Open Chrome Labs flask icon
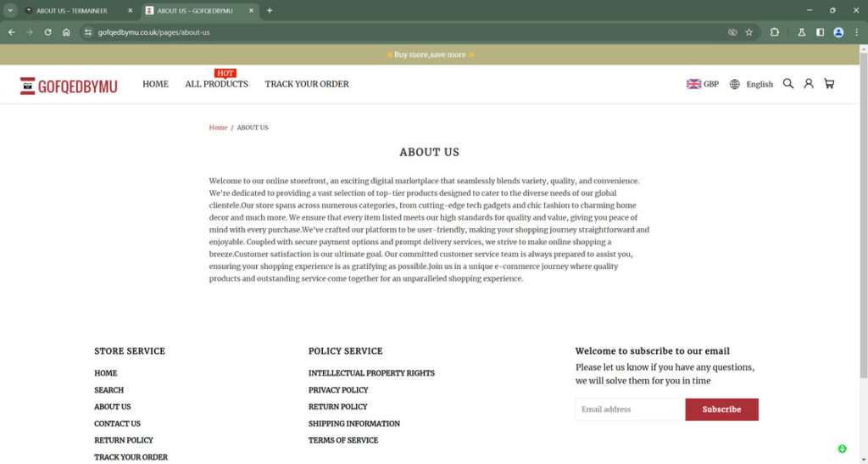Viewport: 868px width, 464px height. [802, 32]
